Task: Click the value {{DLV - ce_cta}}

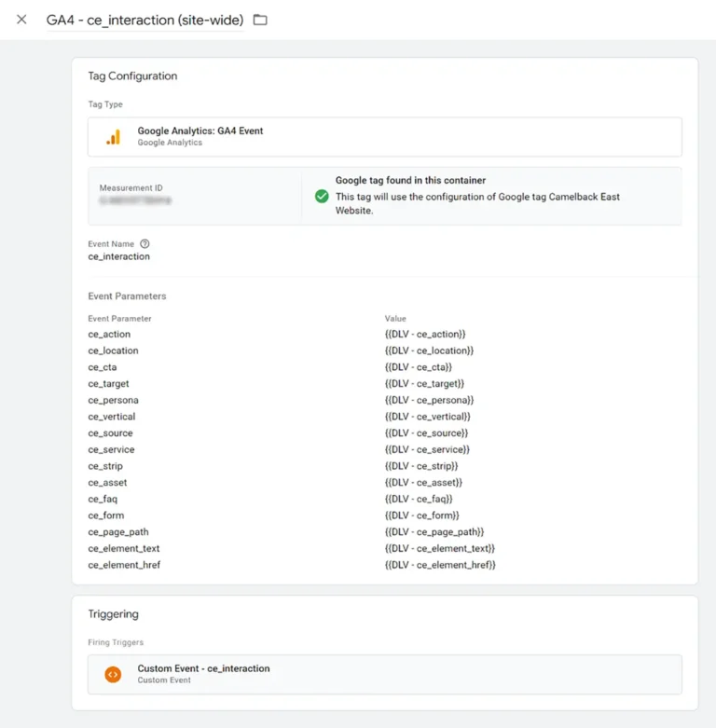Action: (418, 367)
